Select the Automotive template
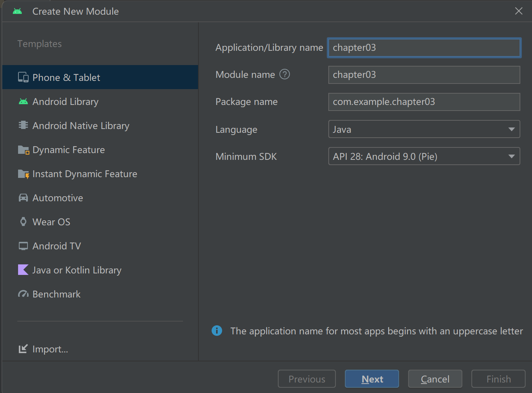The height and width of the screenshot is (393, 532). click(x=100, y=198)
